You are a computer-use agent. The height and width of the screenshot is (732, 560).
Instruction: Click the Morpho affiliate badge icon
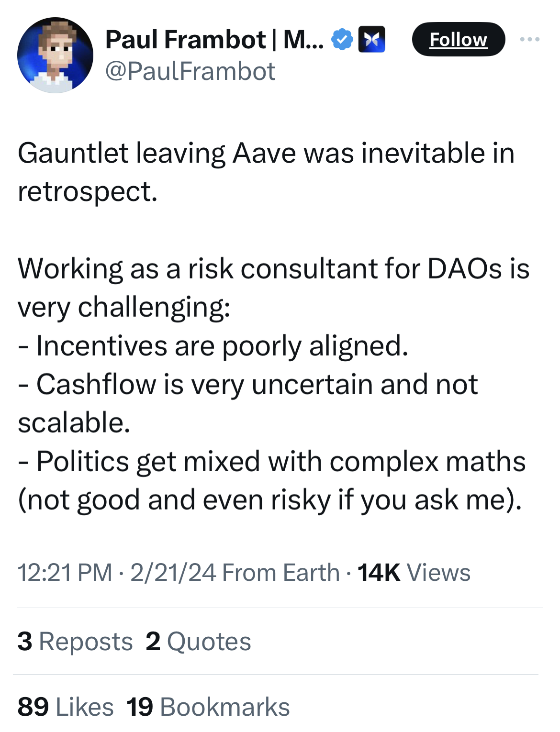click(371, 40)
